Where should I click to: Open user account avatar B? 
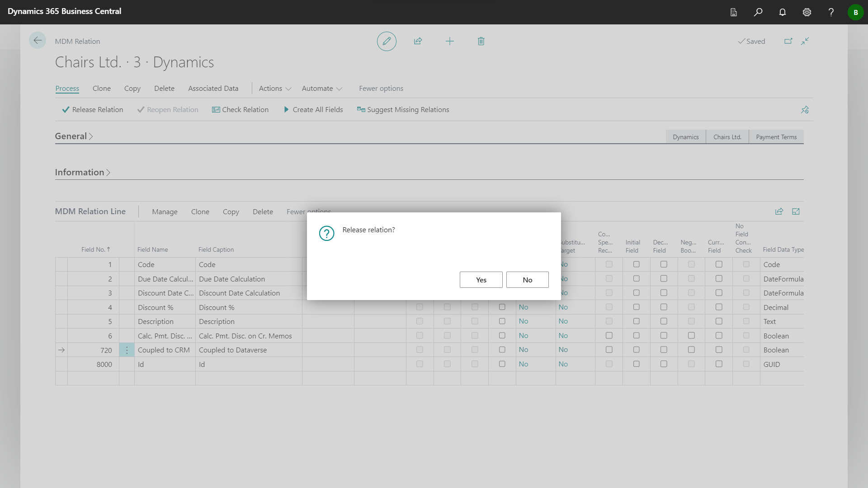[x=855, y=12]
